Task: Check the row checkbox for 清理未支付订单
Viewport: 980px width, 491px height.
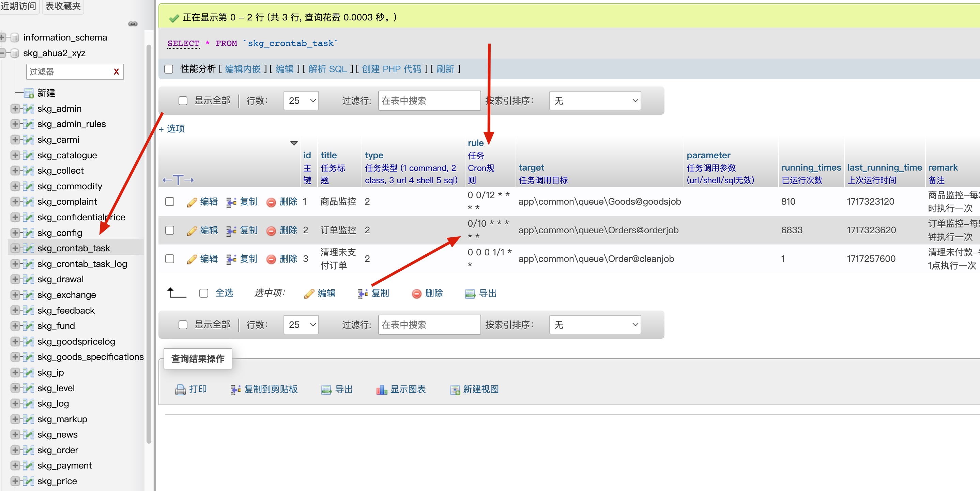Action: 170,259
